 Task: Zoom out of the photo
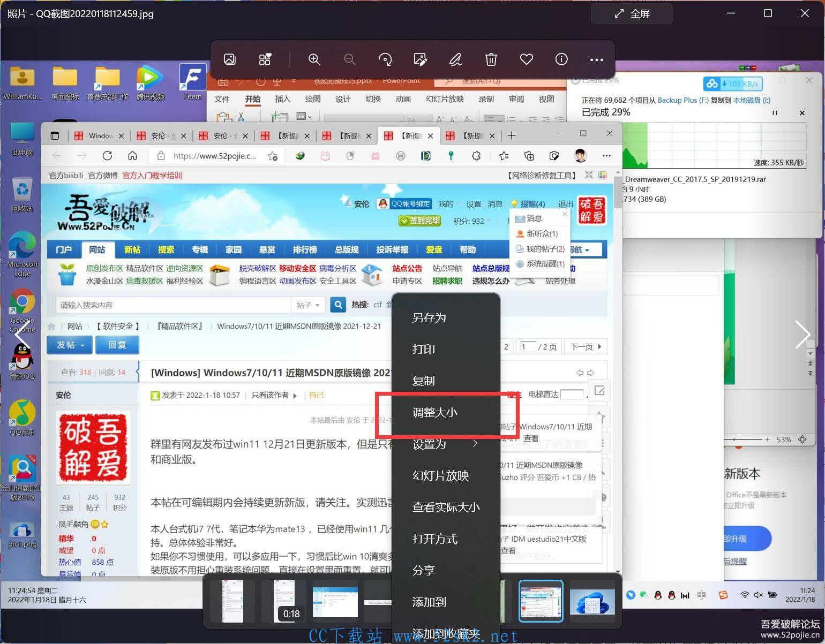(x=350, y=59)
